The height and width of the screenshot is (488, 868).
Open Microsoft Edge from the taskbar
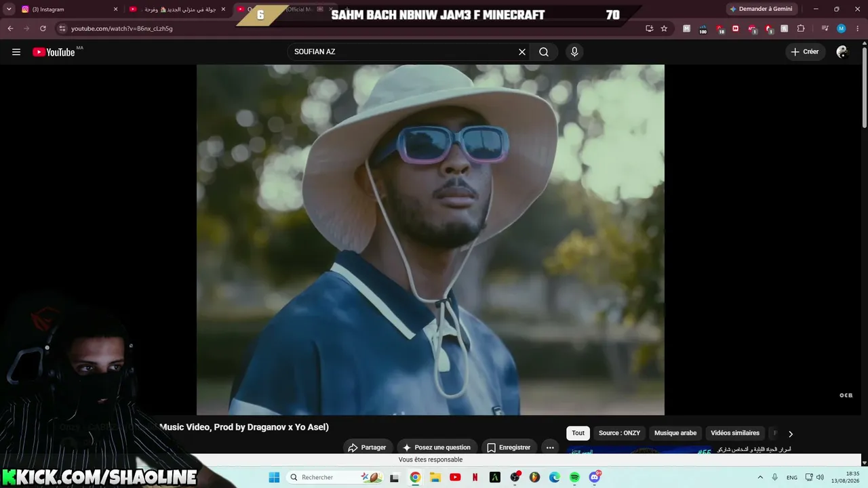tap(555, 477)
